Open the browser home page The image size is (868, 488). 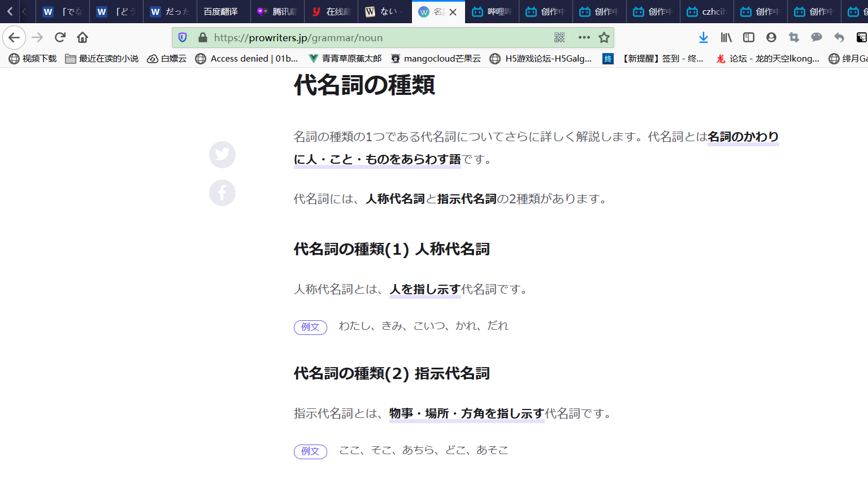tap(83, 38)
